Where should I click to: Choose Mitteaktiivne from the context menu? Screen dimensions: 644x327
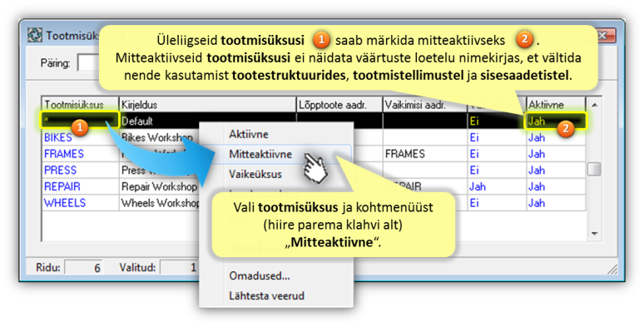click(260, 154)
